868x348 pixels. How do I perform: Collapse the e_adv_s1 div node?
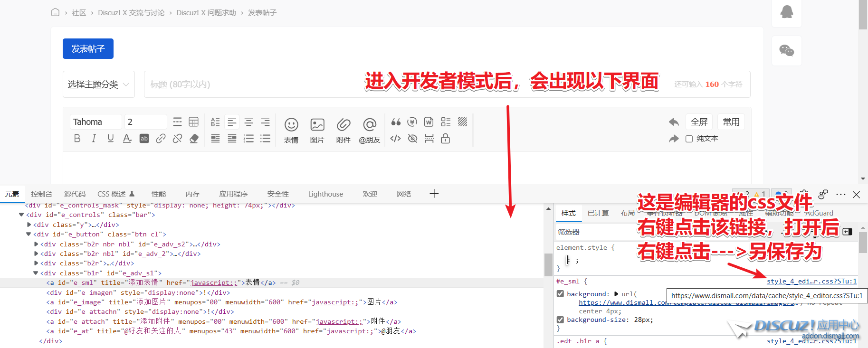click(36, 273)
